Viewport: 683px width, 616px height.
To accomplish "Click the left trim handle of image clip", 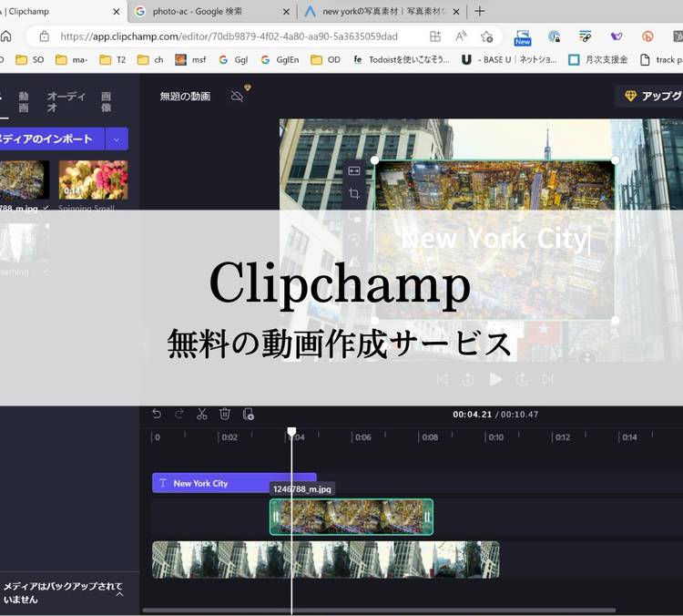I will 276,517.
